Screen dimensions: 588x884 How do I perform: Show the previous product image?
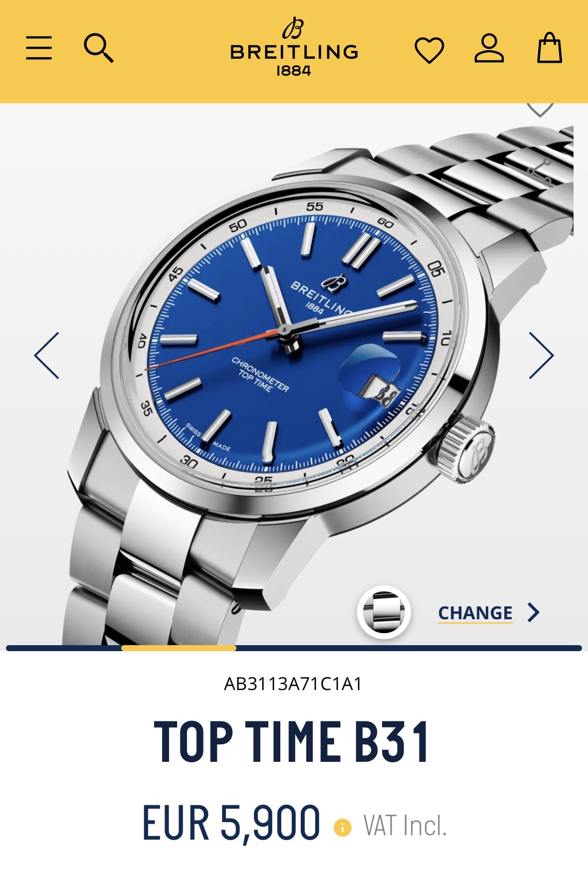point(47,355)
